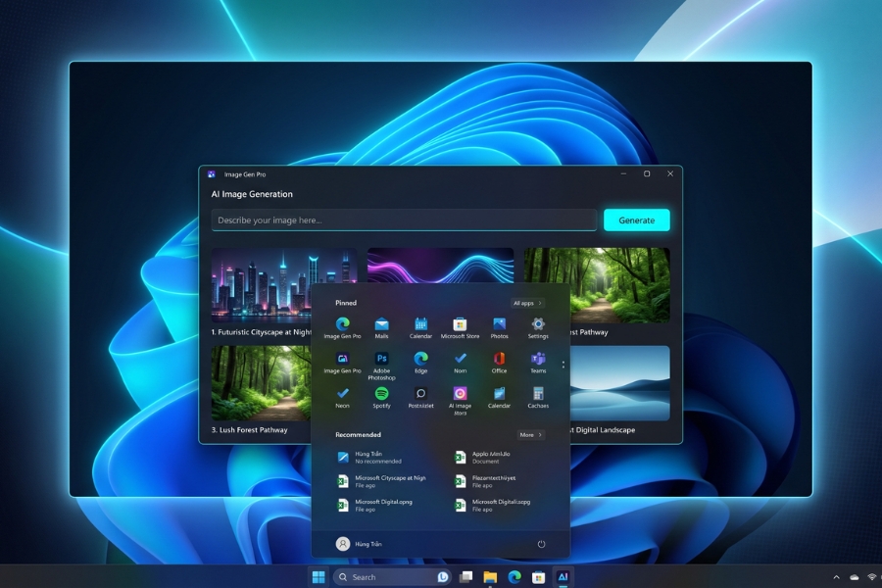
Task: Open the Cachaes calculator app
Action: tap(538, 398)
